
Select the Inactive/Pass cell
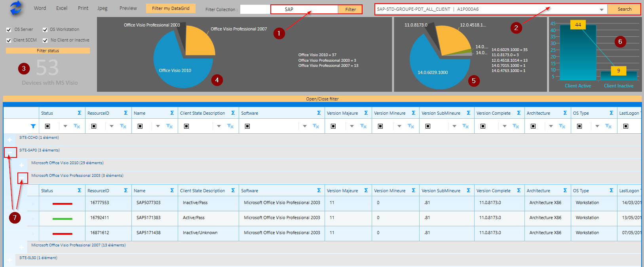[208, 203]
